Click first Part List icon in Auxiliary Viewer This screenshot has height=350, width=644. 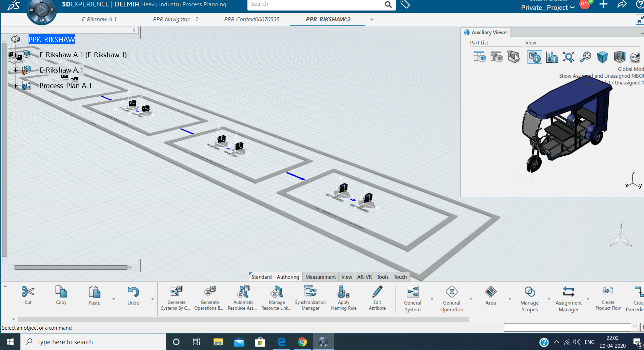click(480, 57)
